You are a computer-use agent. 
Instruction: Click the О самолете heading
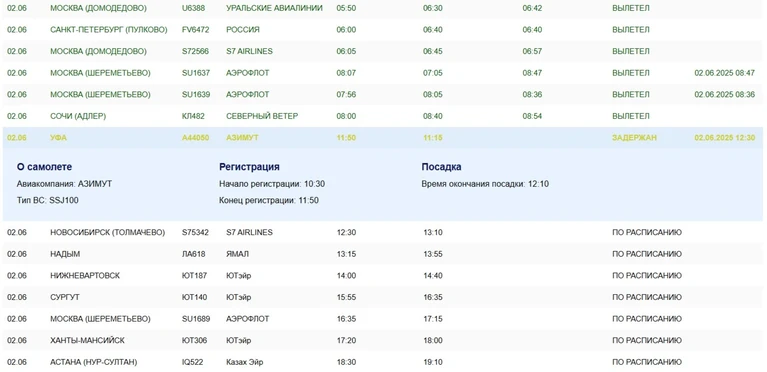[x=44, y=166]
